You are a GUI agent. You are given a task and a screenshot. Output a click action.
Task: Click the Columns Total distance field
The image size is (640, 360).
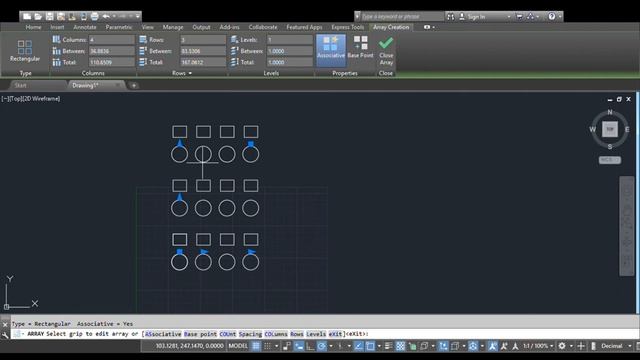click(x=111, y=62)
